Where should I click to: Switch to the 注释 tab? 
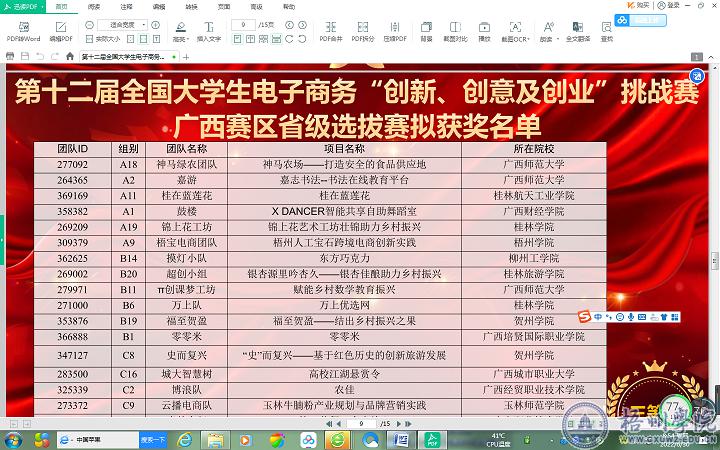[127, 6]
